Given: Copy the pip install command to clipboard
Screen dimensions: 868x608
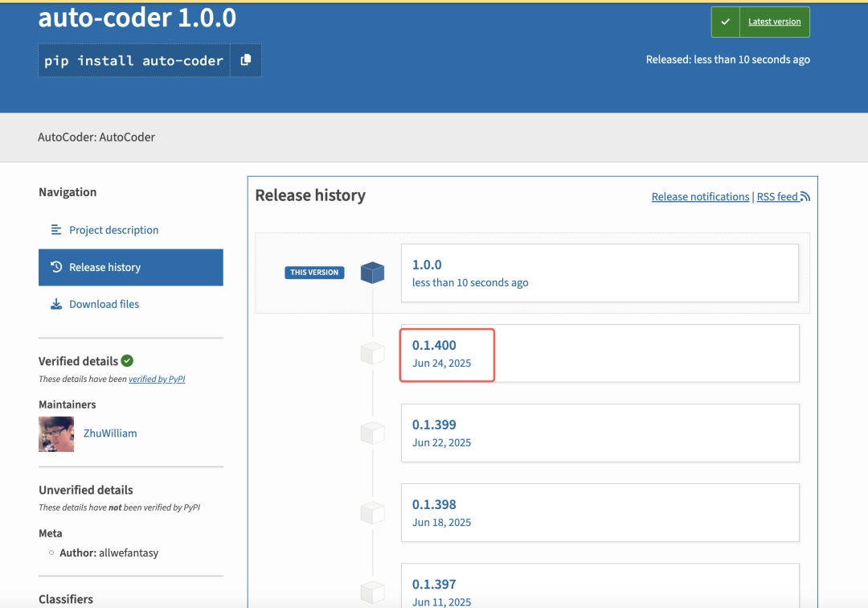Looking at the screenshot, I should [x=246, y=60].
